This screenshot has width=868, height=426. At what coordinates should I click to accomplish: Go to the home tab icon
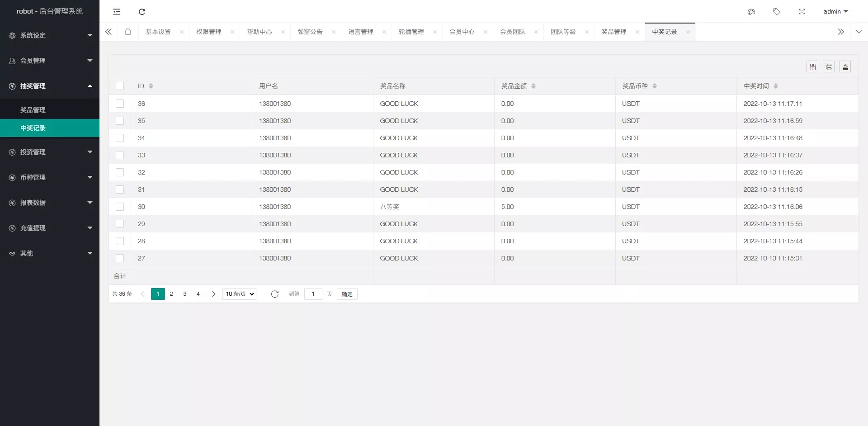[x=128, y=32]
